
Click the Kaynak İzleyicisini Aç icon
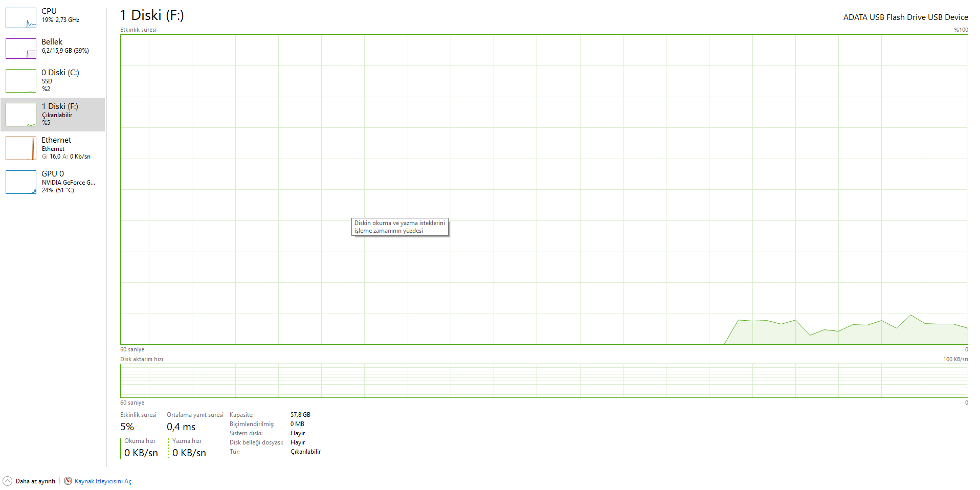coord(68,481)
